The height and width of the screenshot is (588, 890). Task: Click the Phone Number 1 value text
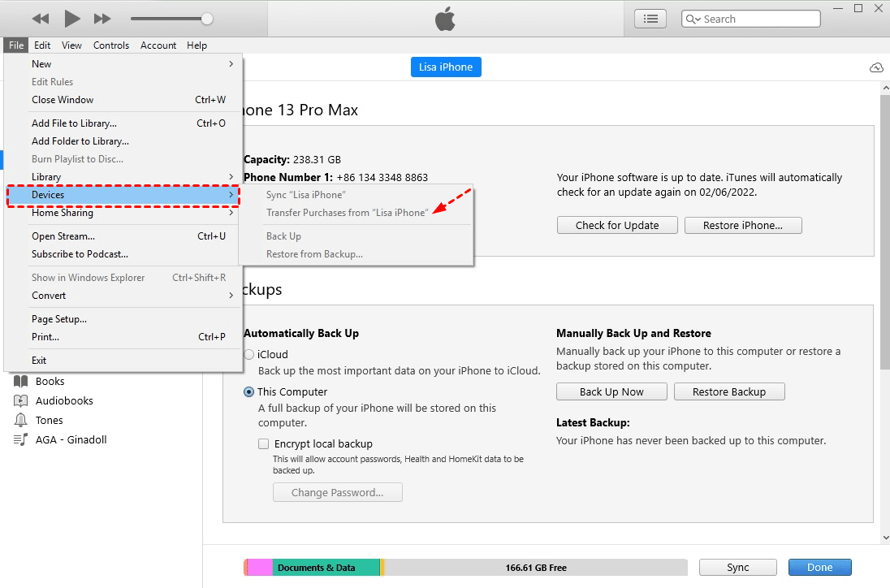tap(382, 178)
